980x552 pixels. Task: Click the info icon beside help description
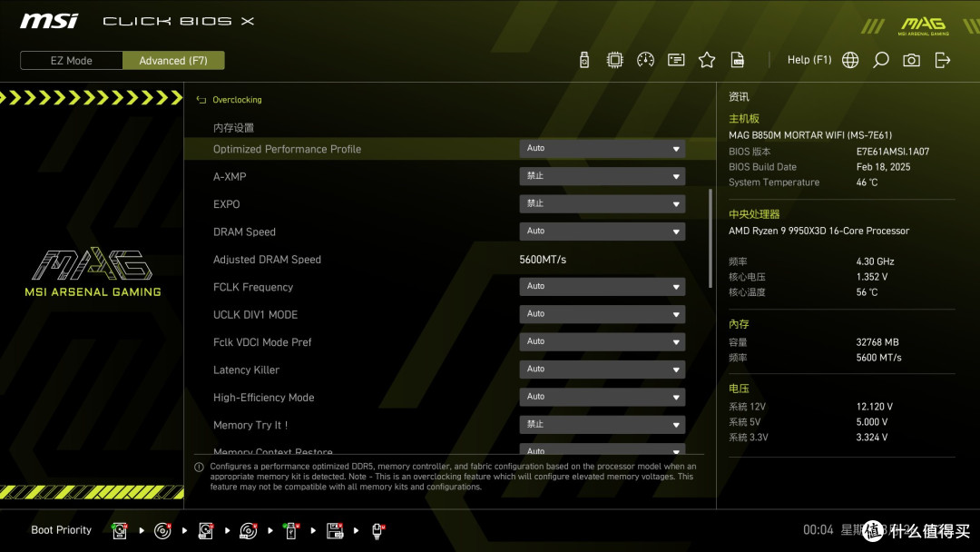199,467
